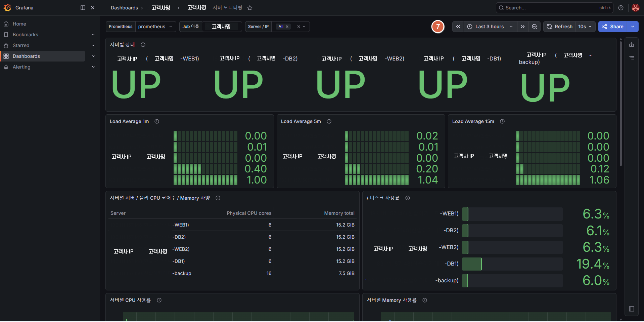Clear all Server / IP selections
The width and height of the screenshot is (644, 322).
(x=298, y=27)
